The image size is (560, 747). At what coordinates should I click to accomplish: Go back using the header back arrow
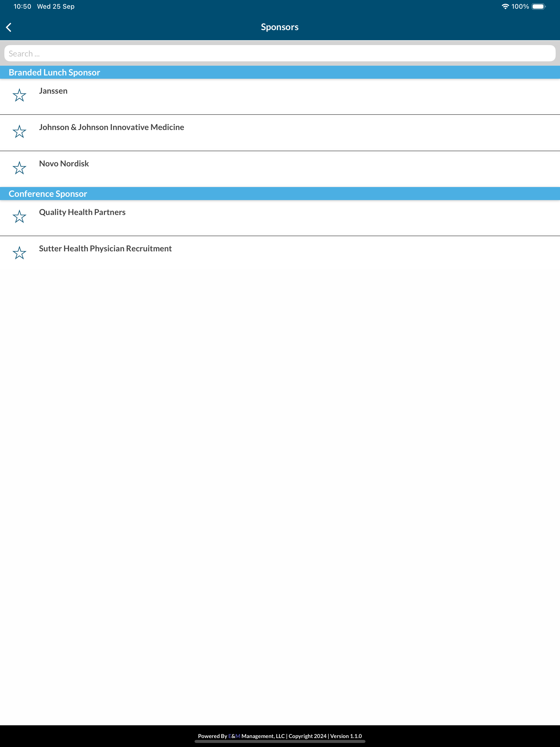coord(9,27)
